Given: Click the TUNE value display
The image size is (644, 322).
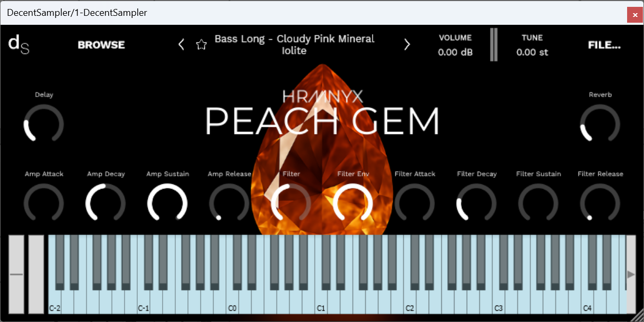Looking at the screenshot, I should (x=533, y=52).
